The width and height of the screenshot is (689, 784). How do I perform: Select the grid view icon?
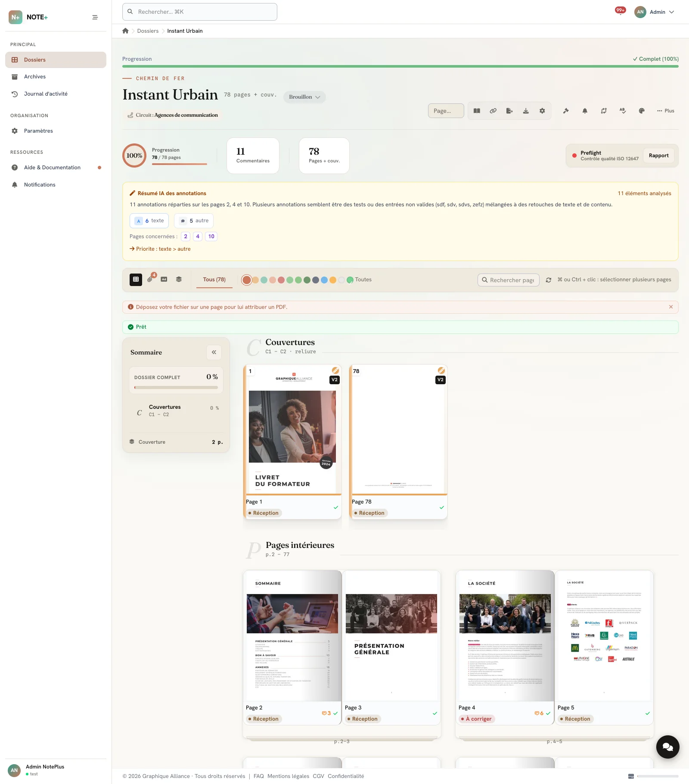(x=136, y=280)
